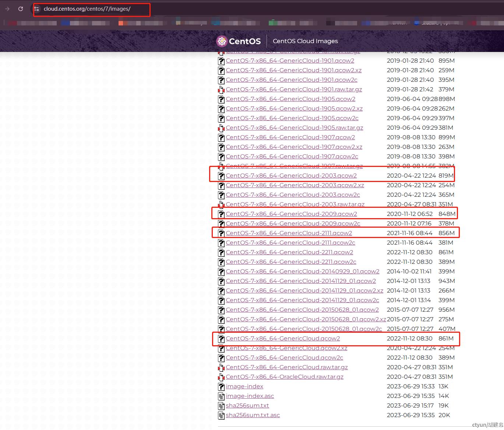Click file icon beside GenericCloud-20141129_01.qcow2c

221,300
